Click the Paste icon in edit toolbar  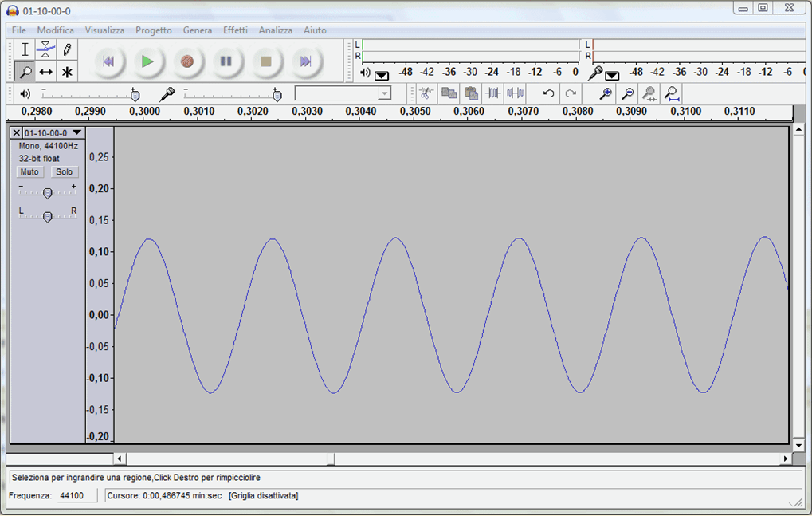471,93
